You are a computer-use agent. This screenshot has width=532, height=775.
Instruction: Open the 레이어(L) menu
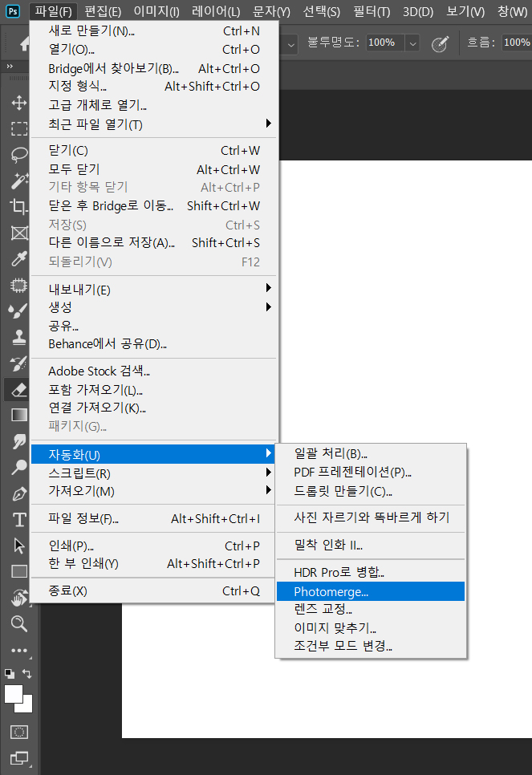(216, 11)
